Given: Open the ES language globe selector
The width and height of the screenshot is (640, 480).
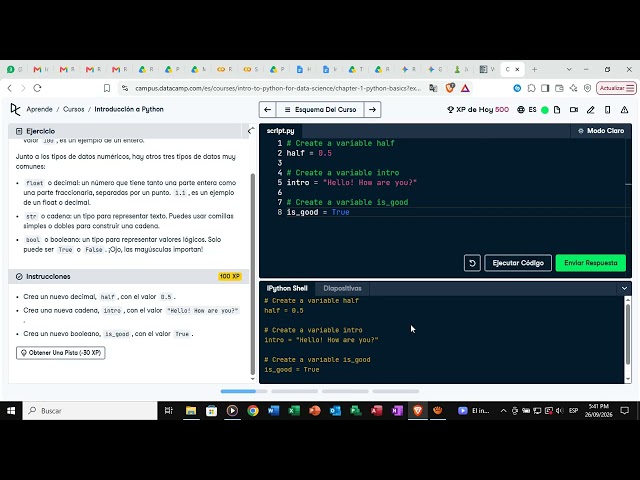Looking at the screenshot, I should click(527, 109).
